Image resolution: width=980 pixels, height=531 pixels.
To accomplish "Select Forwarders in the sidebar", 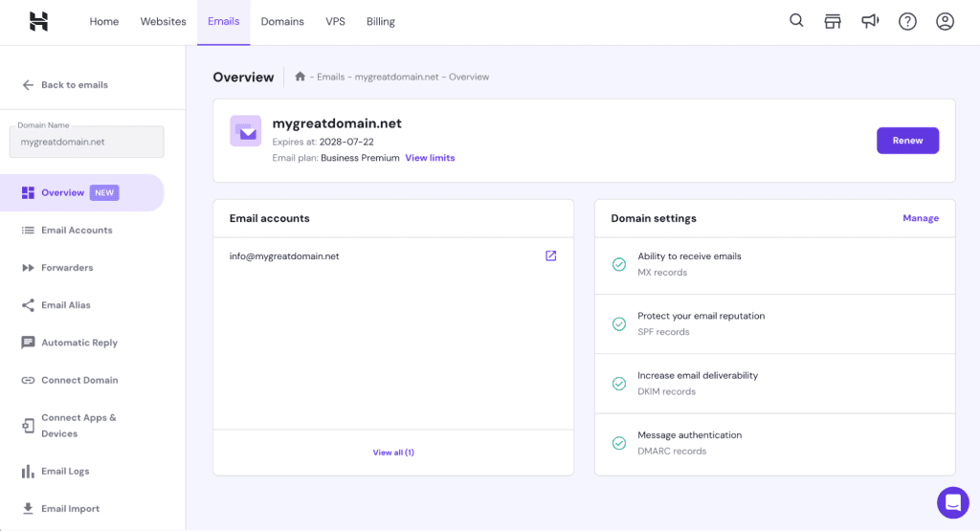I will pos(67,268).
